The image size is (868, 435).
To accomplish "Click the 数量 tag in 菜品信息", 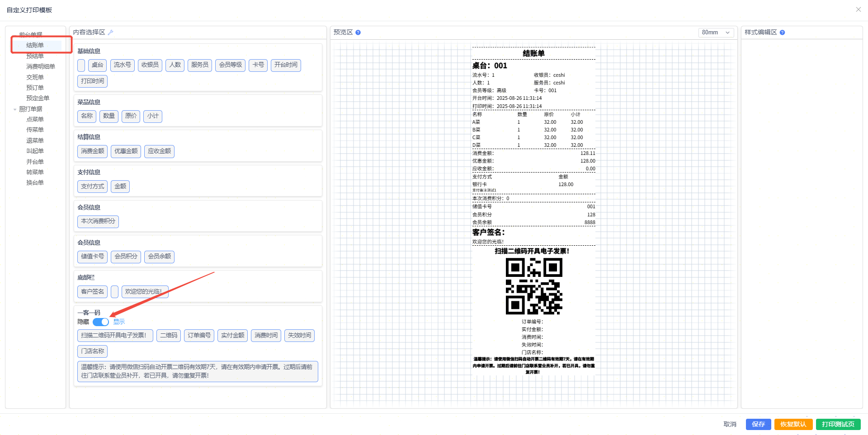I will 109,116.
